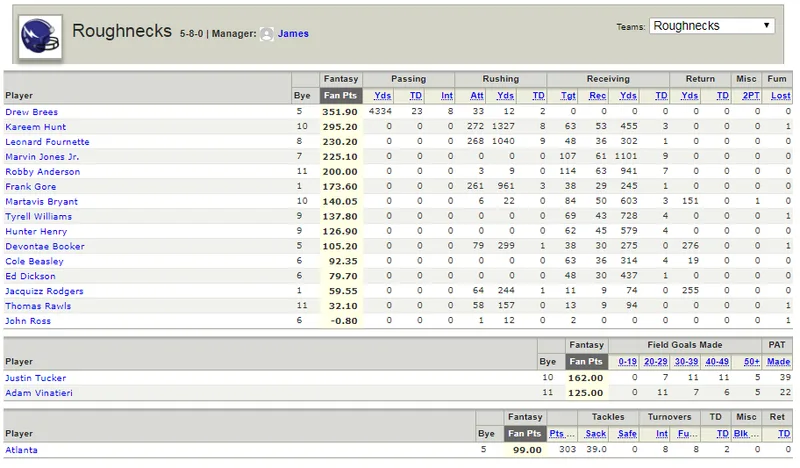Open Ed Dickson player page
Screen dimensions: 800x468
31,276
